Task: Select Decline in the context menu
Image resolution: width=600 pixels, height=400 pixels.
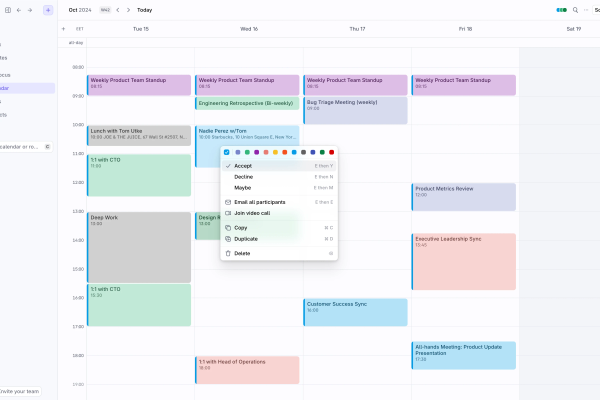Action: [279, 177]
